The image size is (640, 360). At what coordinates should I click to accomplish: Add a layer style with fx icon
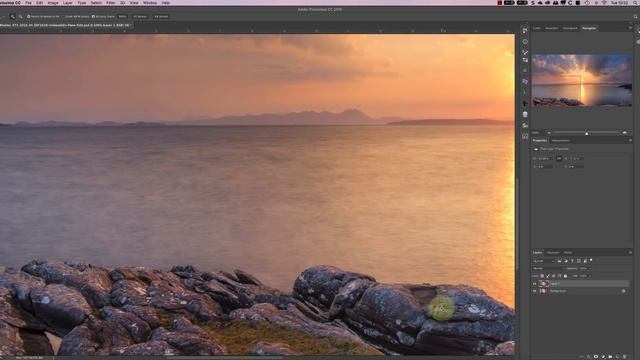(x=588, y=356)
